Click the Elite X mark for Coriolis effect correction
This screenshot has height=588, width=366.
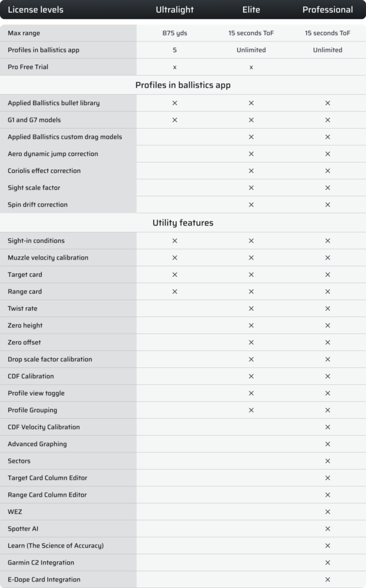(x=251, y=171)
